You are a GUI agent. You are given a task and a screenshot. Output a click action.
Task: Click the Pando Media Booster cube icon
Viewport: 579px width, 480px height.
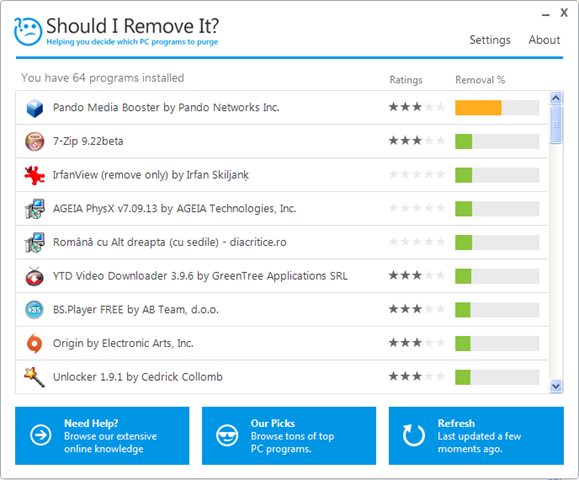[35, 108]
